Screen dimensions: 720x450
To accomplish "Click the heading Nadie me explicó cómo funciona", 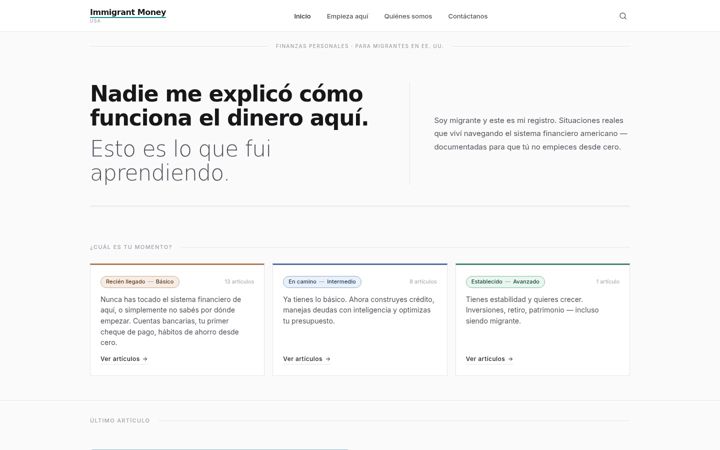I will 229,106.
